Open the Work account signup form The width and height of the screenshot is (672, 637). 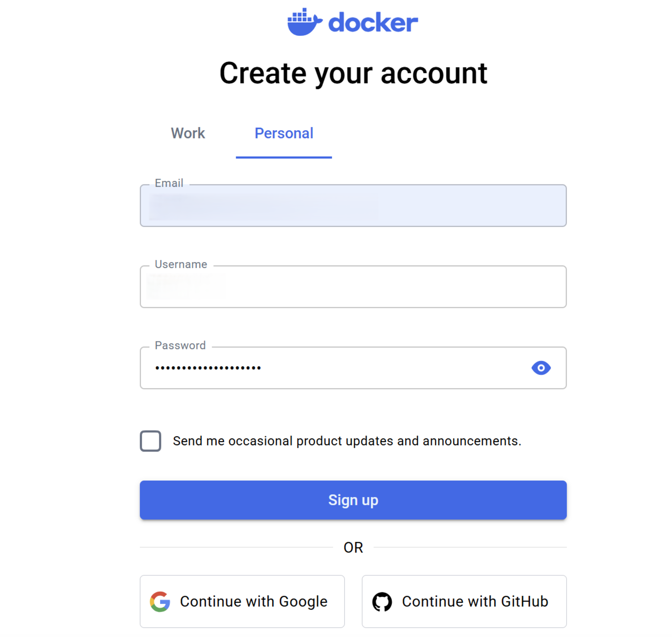[188, 133]
